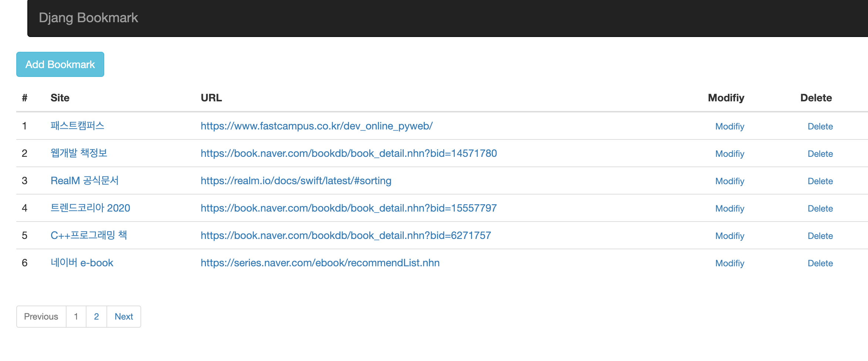Click row number 1 cell
The width and height of the screenshot is (868, 361).
coord(24,126)
